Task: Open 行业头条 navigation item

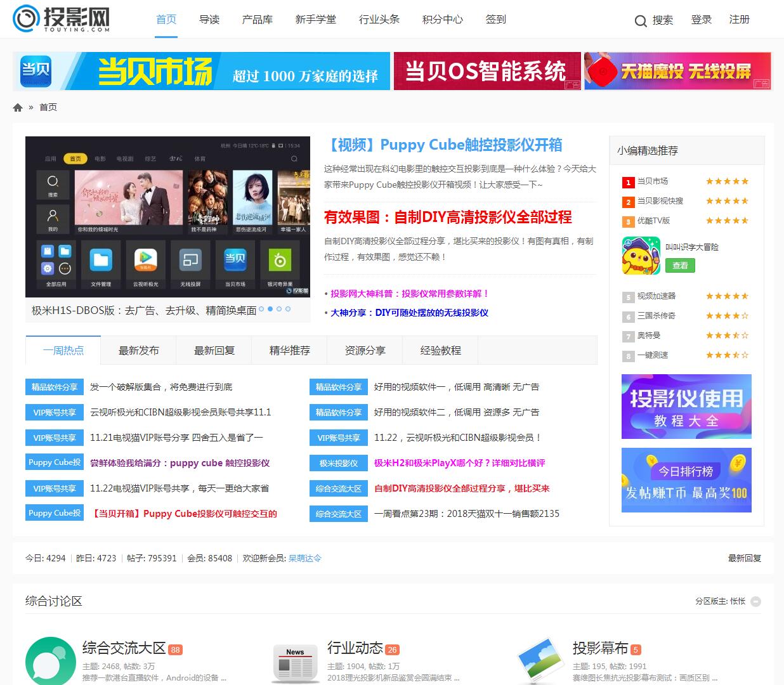Action: pyautogui.click(x=379, y=20)
